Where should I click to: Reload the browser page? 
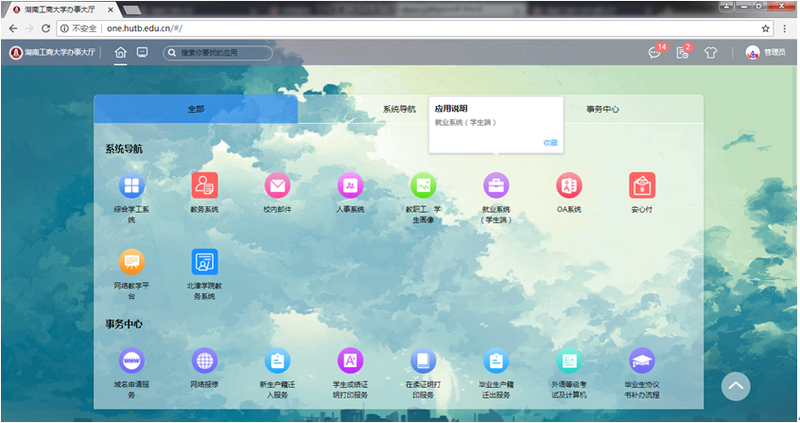point(45,28)
